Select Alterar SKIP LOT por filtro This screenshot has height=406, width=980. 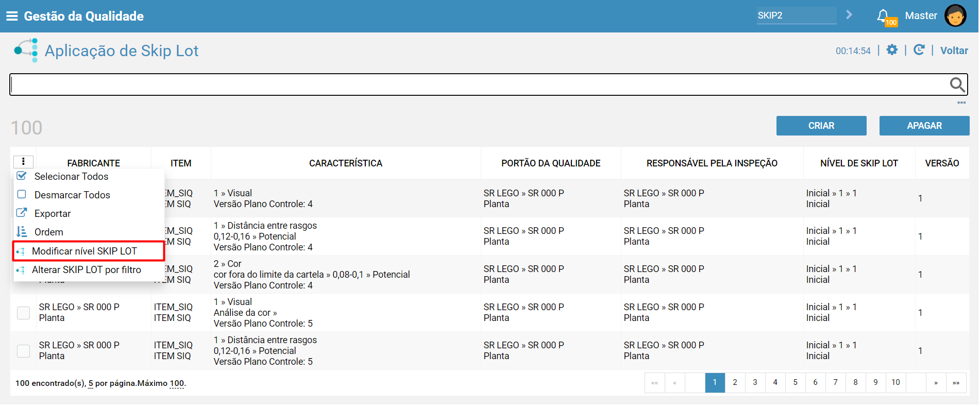(87, 269)
